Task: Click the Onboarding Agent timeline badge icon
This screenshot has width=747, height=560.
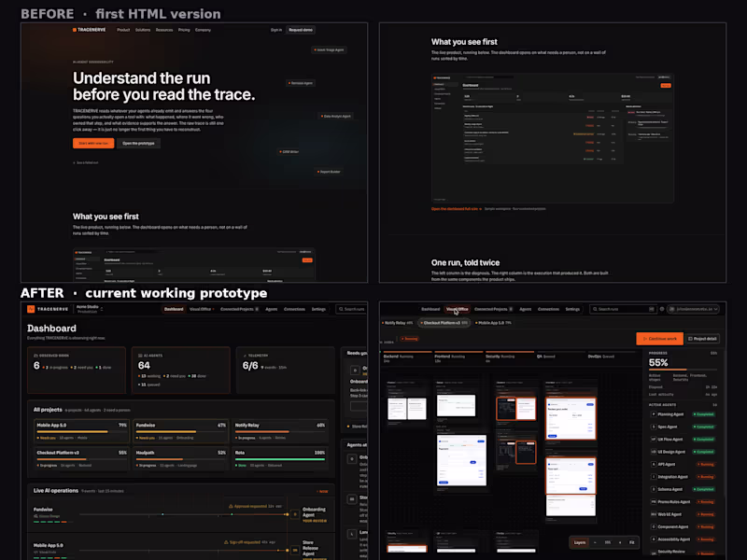Action: tap(295, 514)
